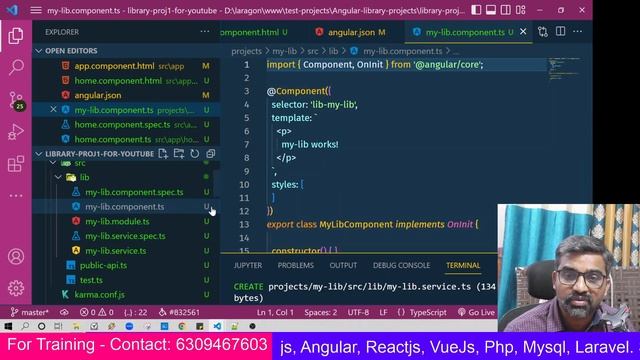Open my-lib.module.ts file
Screen dimensions: 640x360
tap(126, 222)
